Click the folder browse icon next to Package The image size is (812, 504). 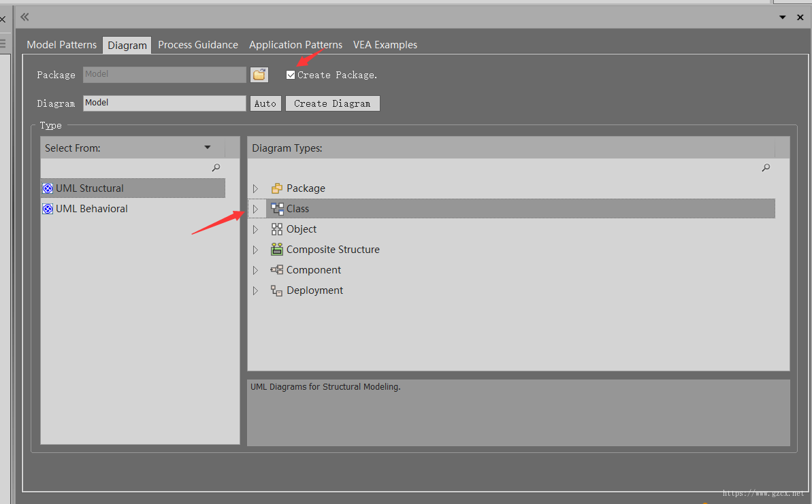click(259, 75)
